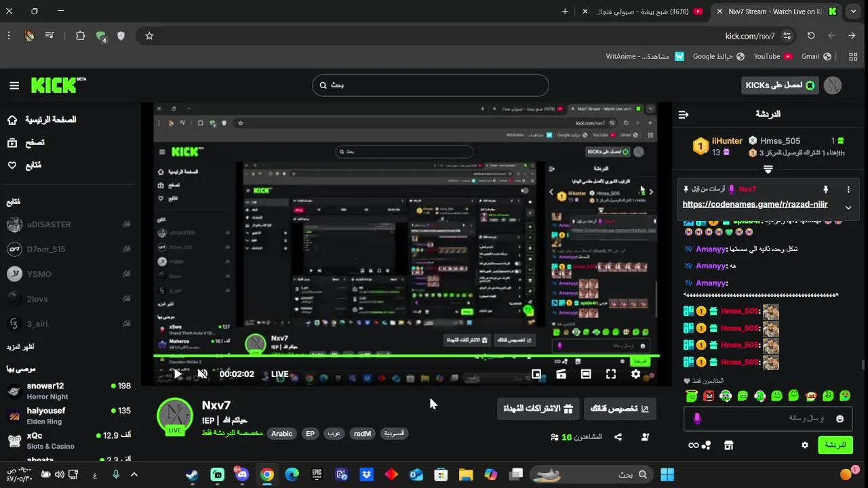Viewport: 868px width, 488px height.
Task: Click the KICK logo
Action: [x=58, y=85]
